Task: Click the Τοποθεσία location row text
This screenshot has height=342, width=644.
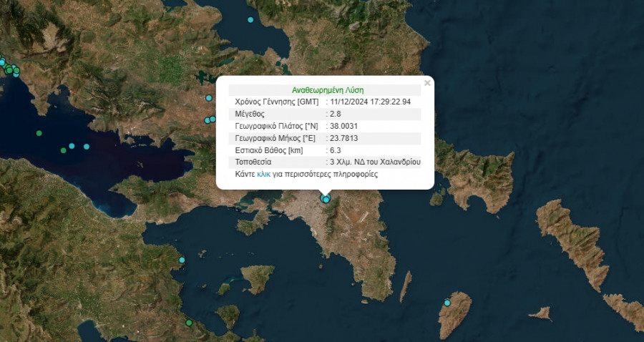Action: 375,162
